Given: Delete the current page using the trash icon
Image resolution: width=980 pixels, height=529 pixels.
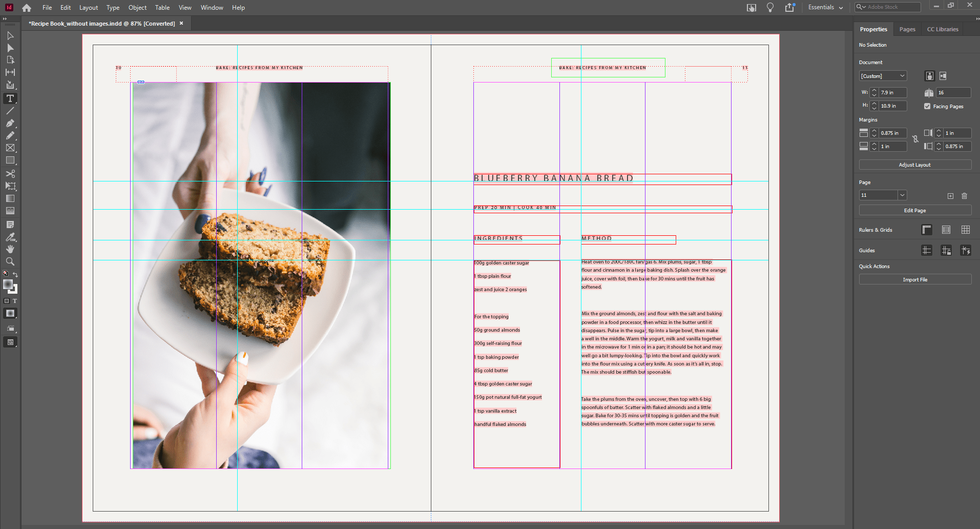Looking at the screenshot, I should click(x=964, y=196).
